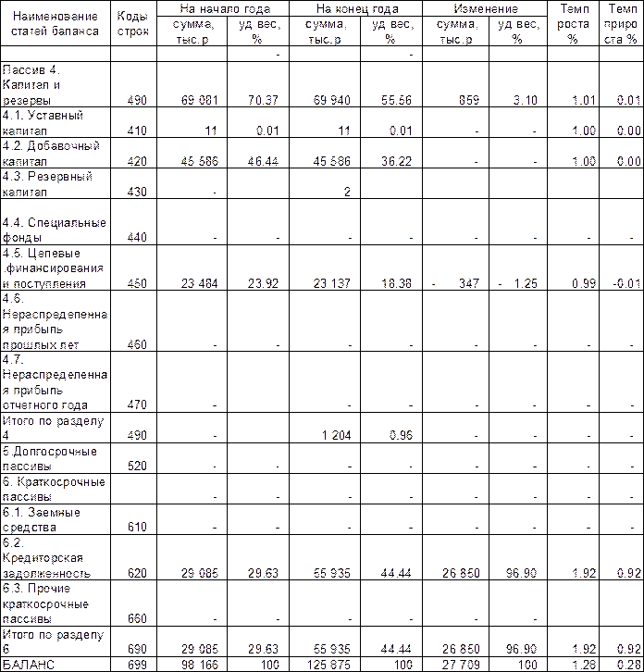Select the 'Темп роста %' header
This screenshot has width=644, height=672.
tap(573, 23)
